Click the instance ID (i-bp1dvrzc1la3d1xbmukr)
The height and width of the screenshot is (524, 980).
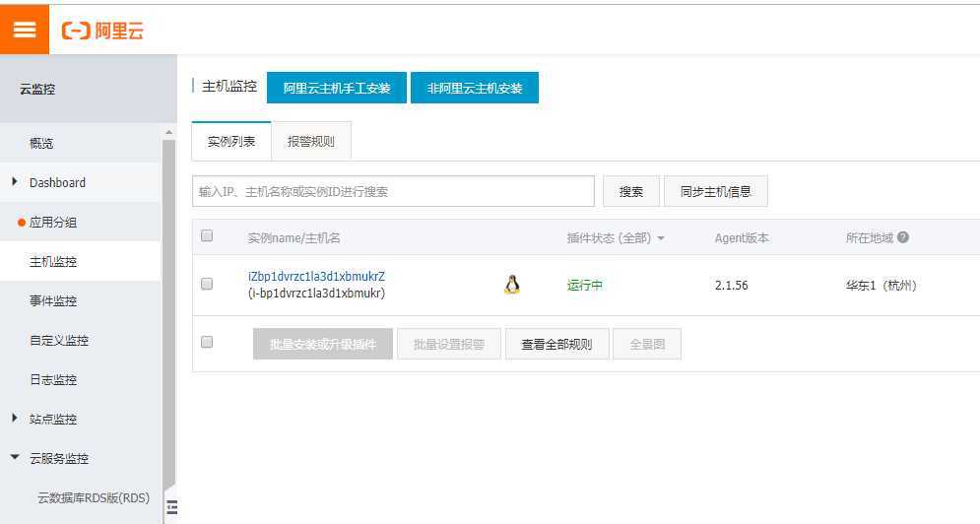coord(316,294)
